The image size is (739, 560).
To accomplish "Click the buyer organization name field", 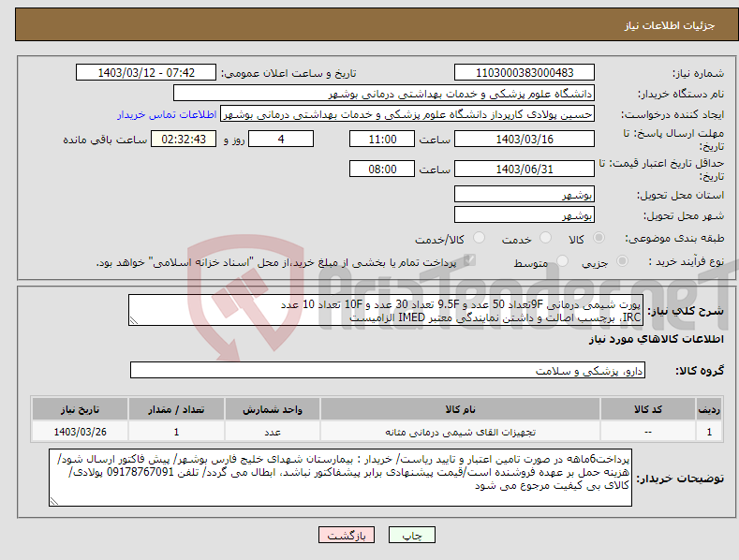I will [x=384, y=94].
